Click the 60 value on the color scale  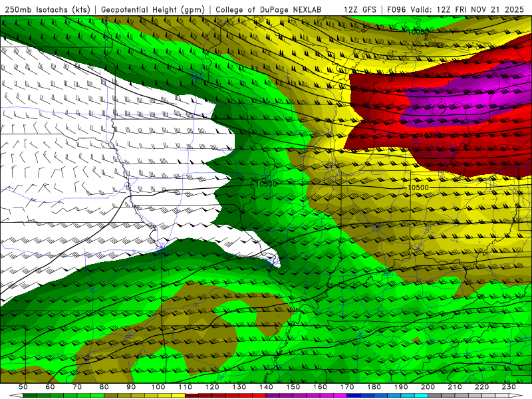[51, 387]
